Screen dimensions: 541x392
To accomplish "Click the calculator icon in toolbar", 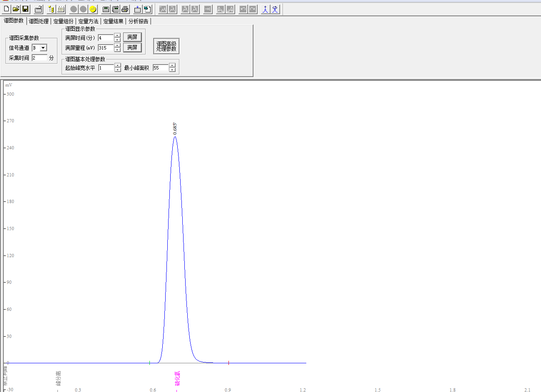I will point(106,9).
